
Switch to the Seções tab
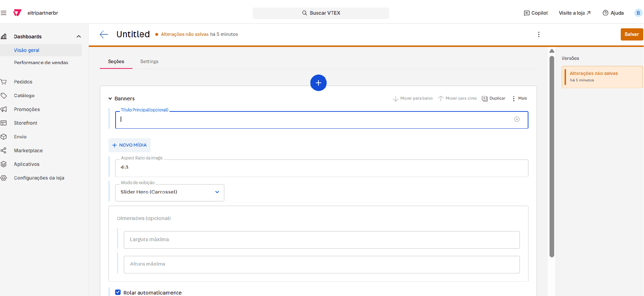tap(116, 62)
